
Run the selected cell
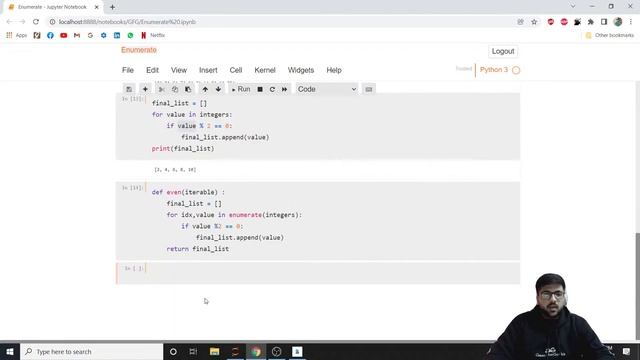pyautogui.click(x=241, y=89)
